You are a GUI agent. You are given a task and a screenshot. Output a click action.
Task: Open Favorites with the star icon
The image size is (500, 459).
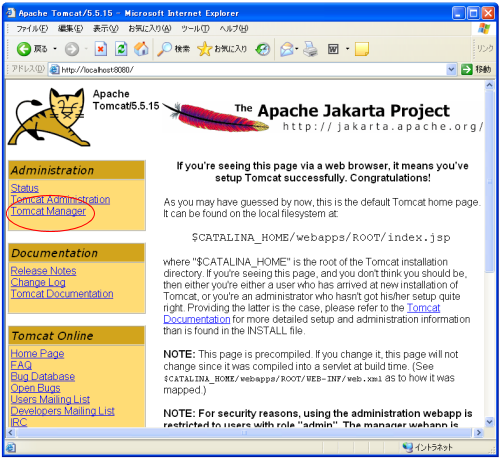point(204,49)
